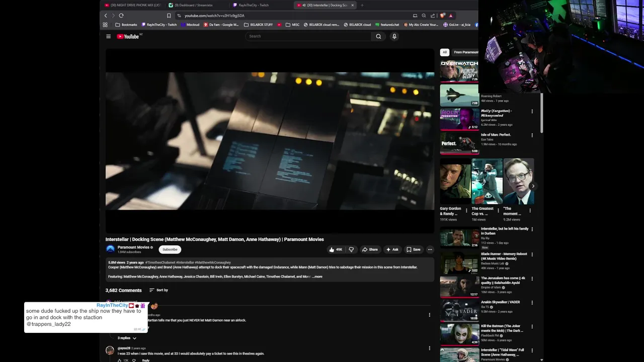Screen dimensions: 644x362
Task: Open more actions ellipsis beside Save
Action: pos(430,249)
